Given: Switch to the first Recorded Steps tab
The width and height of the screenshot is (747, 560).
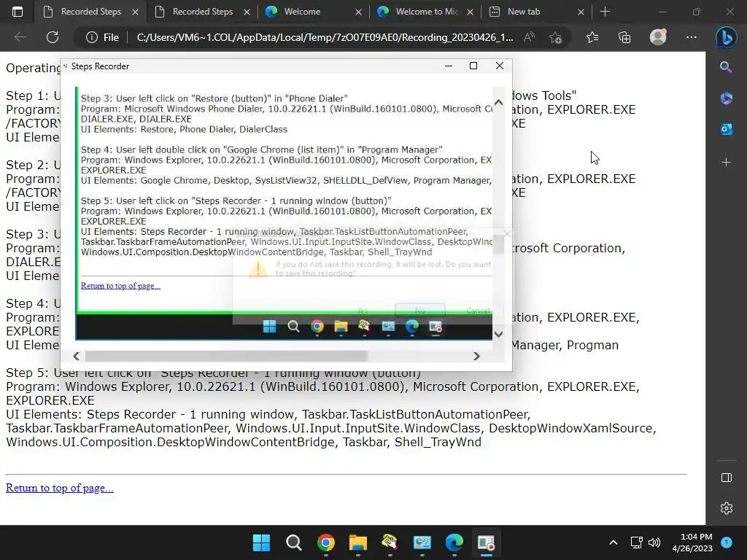Looking at the screenshot, I should [x=90, y=12].
